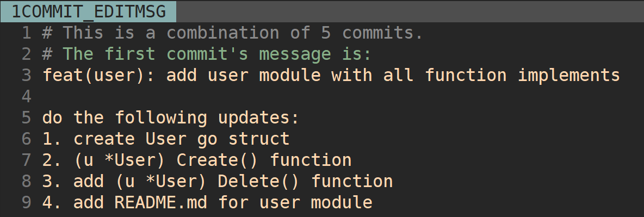Click line number 5 in the gutter

click(x=26, y=118)
